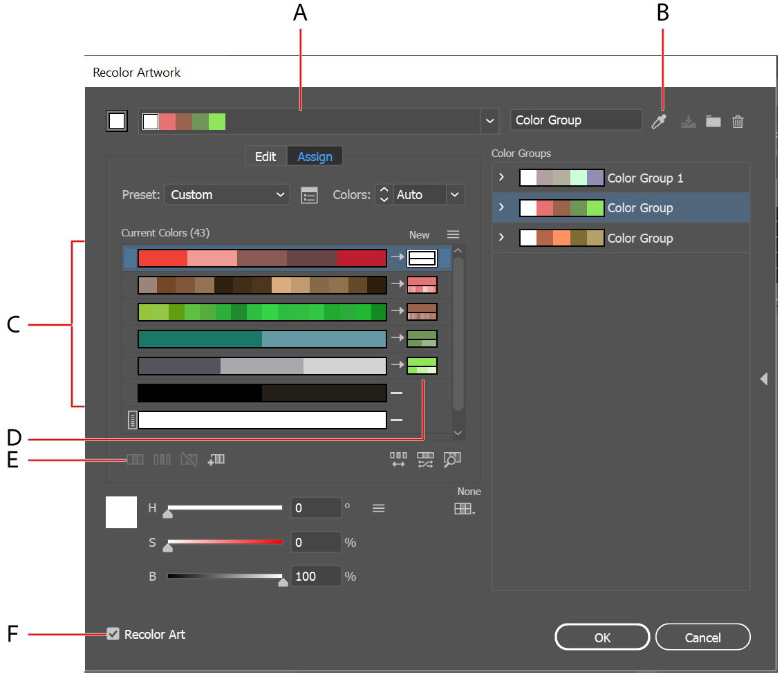Viewport: 784px width, 681px height.
Task: Toggle the exclude colors icon
Action: tap(189, 458)
